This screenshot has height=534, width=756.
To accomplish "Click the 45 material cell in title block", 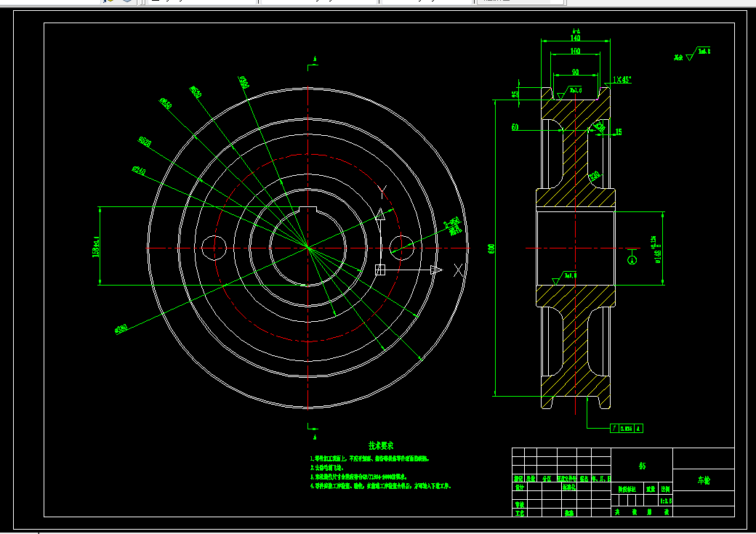I will (642, 466).
